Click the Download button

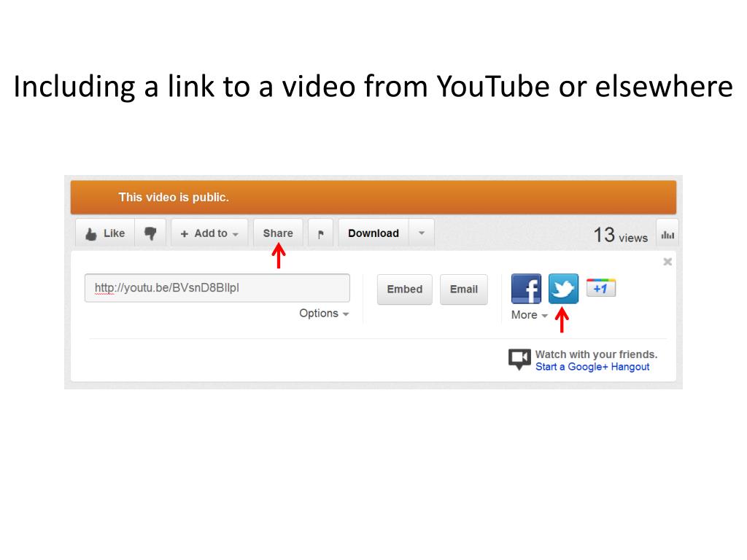(x=373, y=233)
